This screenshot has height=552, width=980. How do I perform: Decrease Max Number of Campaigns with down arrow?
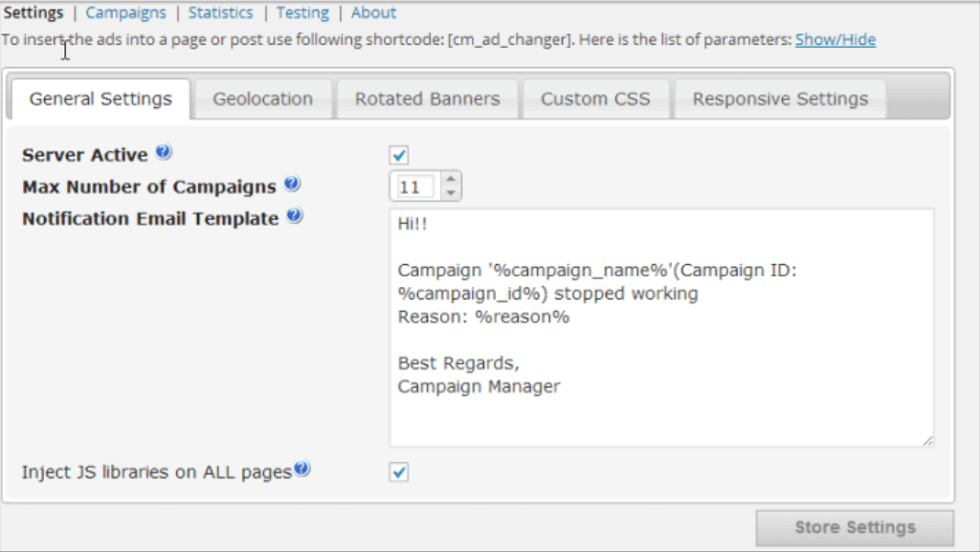coord(451,192)
